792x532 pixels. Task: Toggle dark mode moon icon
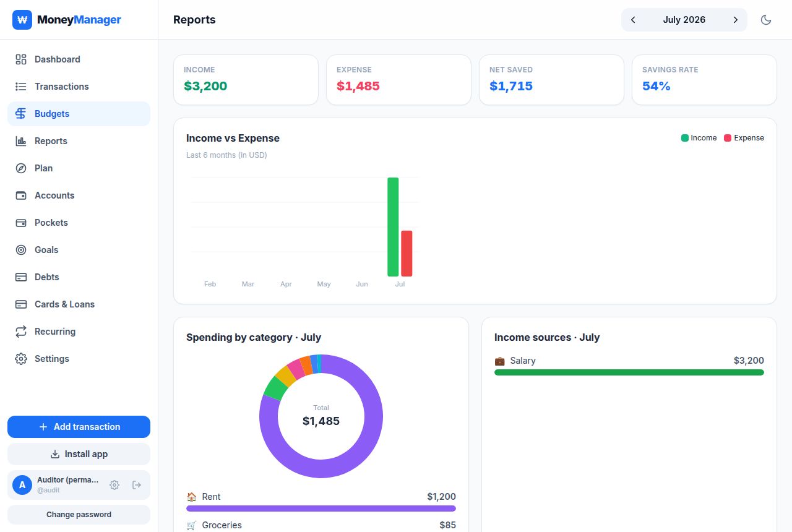point(766,20)
